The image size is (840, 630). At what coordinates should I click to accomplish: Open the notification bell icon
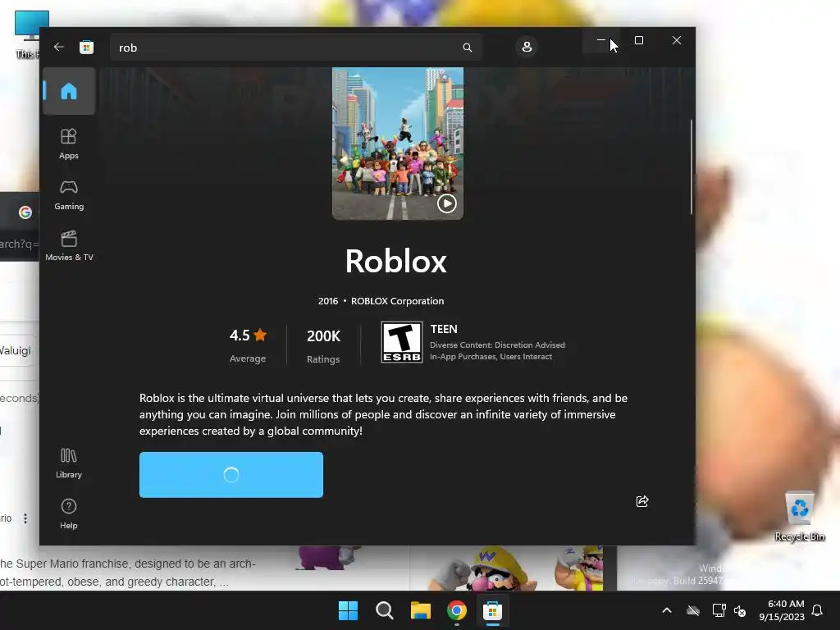(x=817, y=610)
